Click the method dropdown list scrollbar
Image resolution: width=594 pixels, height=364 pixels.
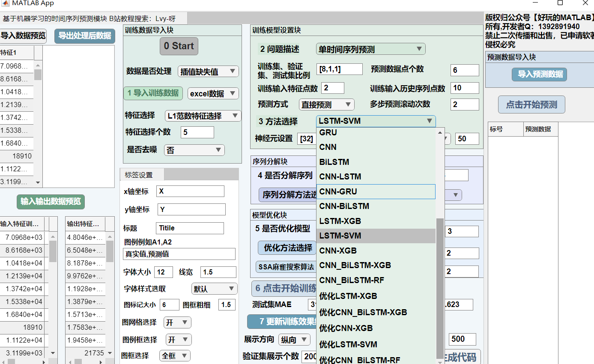tap(440, 287)
